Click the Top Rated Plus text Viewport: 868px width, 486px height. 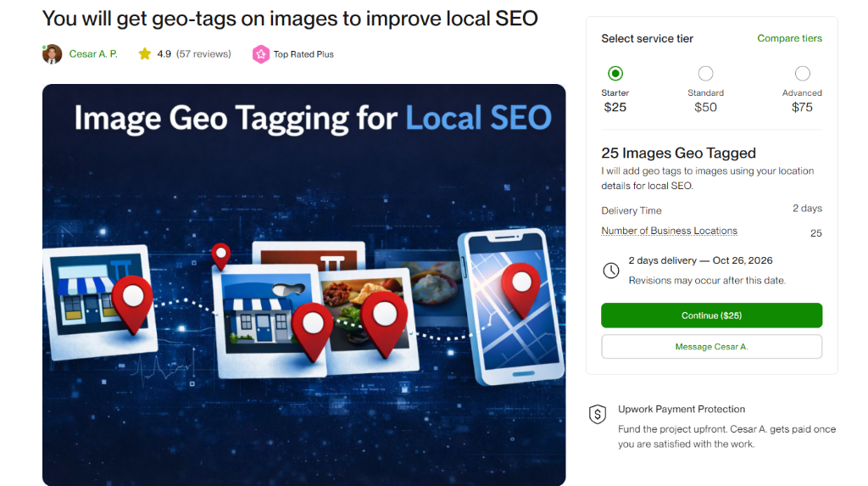pos(303,54)
